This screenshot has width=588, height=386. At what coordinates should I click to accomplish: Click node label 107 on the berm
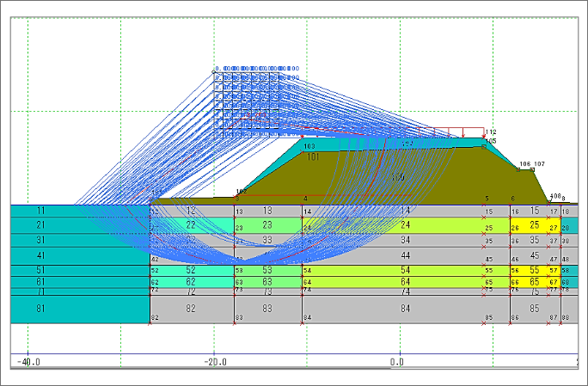tap(539, 164)
